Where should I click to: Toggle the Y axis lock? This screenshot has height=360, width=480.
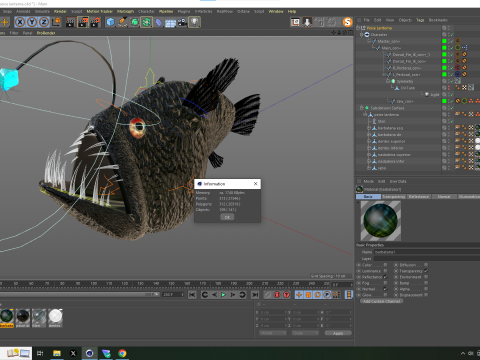(32, 22)
